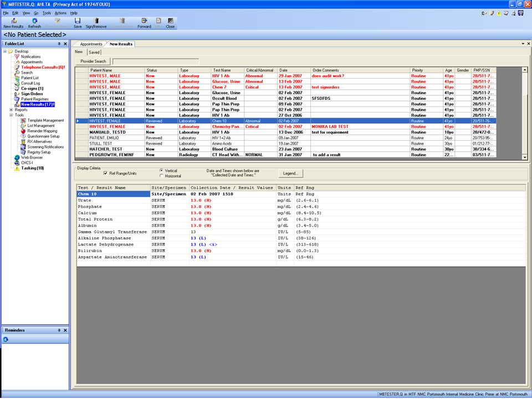This screenshot has width=532, height=399.
Task: Close the Folder List panel
Action: 65,44
